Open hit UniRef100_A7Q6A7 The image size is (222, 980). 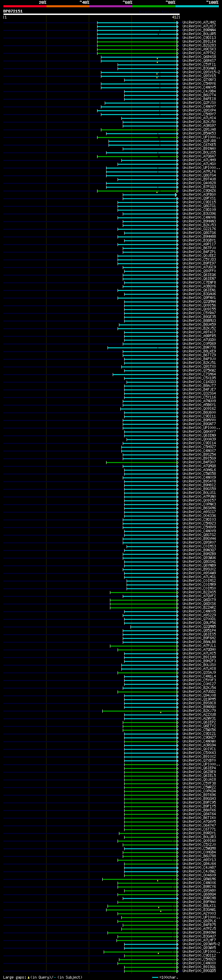[199, 156]
